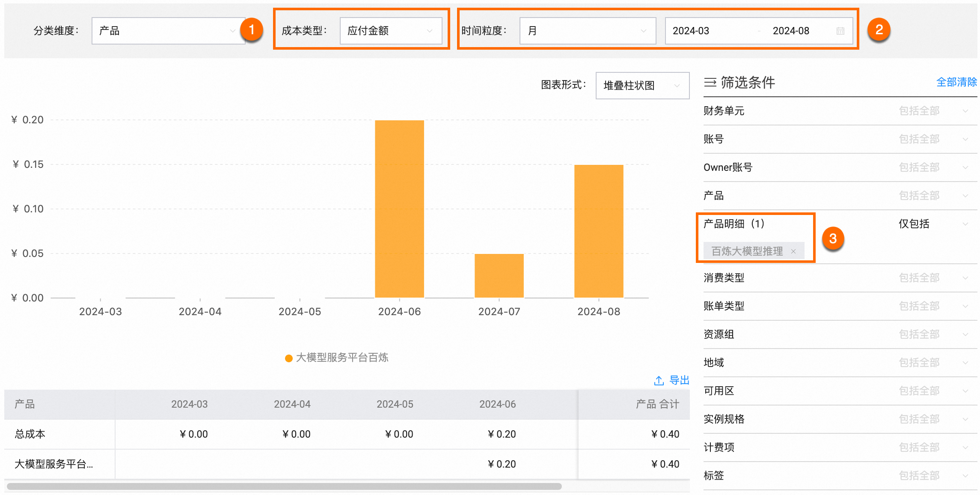Expand the 账单类型 filter

coord(840,306)
